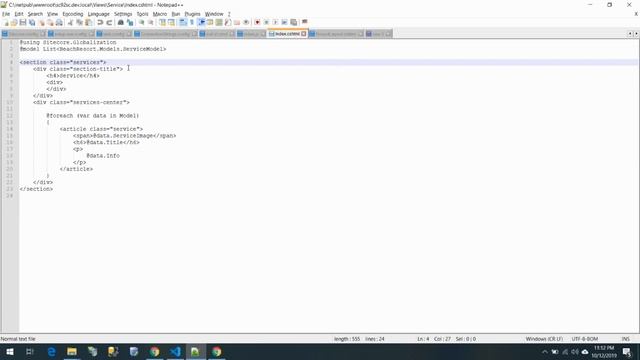Toggle Show All Characters icon
Screen dimensions: 640x360
coord(192,22)
